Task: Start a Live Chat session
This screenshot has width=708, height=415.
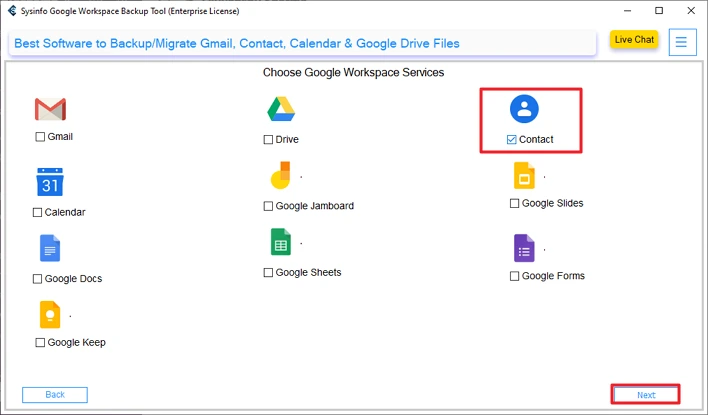Action: (x=634, y=40)
